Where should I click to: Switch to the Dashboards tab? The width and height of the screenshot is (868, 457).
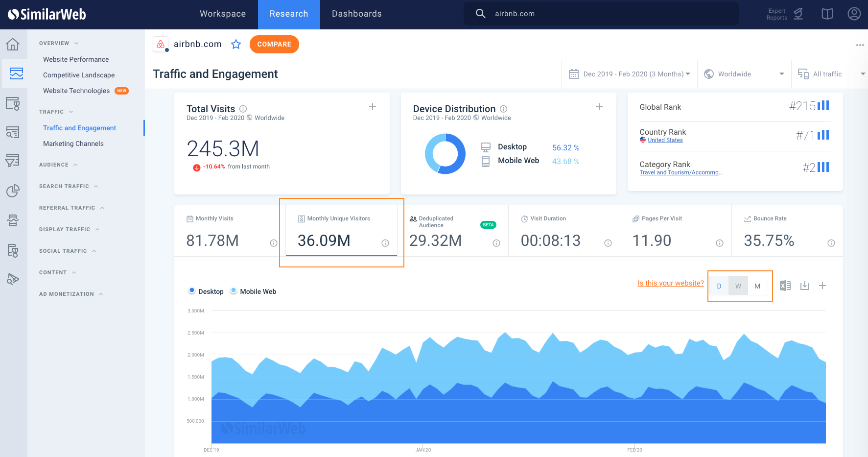(x=357, y=14)
